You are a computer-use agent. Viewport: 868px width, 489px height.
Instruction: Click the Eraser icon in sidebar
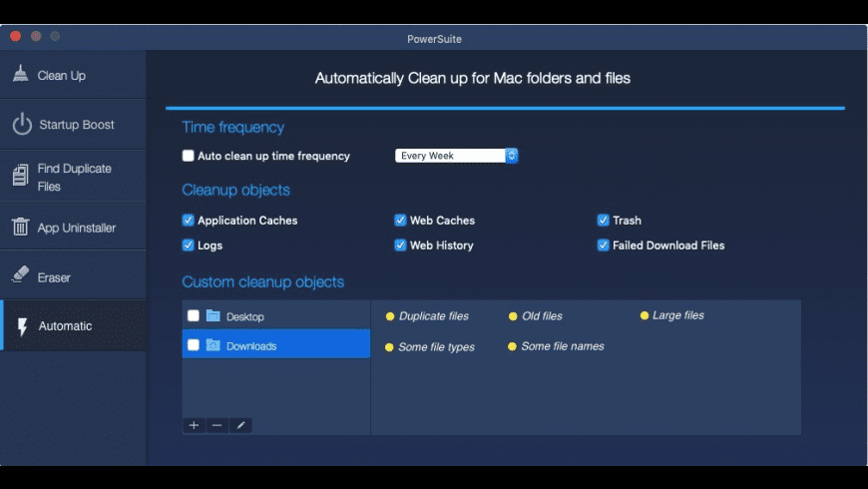pyautogui.click(x=21, y=274)
